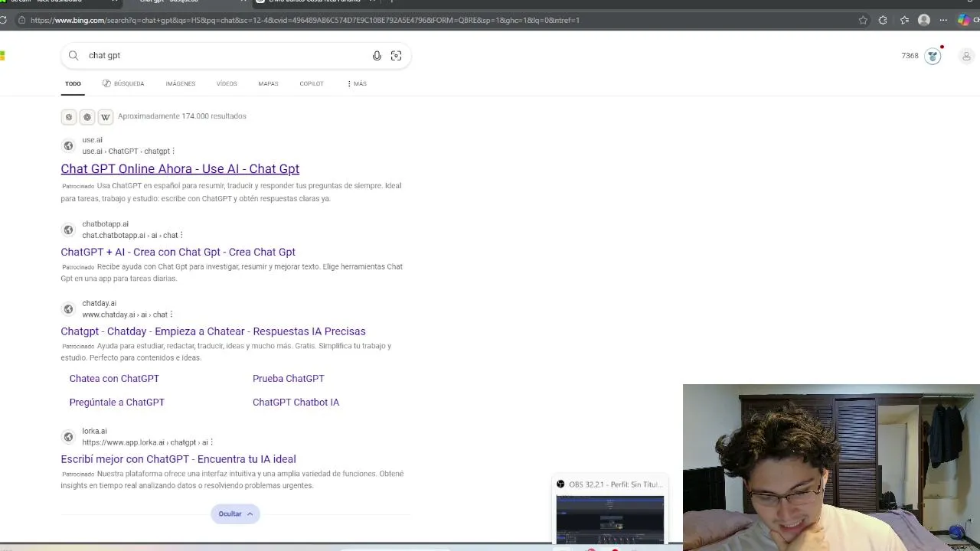Image resolution: width=980 pixels, height=551 pixels.
Task: Click the OBS window preview thumbnail
Action: coord(610,519)
